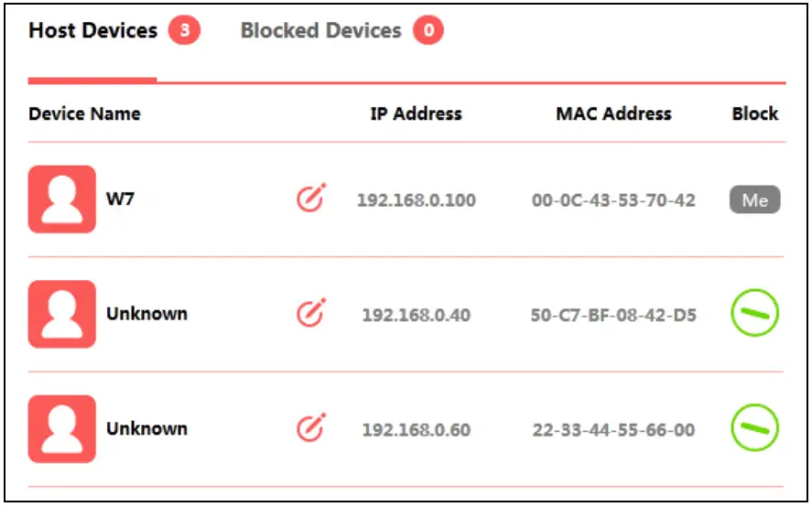Image resolution: width=812 pixels, height=507 pixels.
Task: Click avatar of Unknown device at 192.168.0.60
Action: click(x=62, y=428)
